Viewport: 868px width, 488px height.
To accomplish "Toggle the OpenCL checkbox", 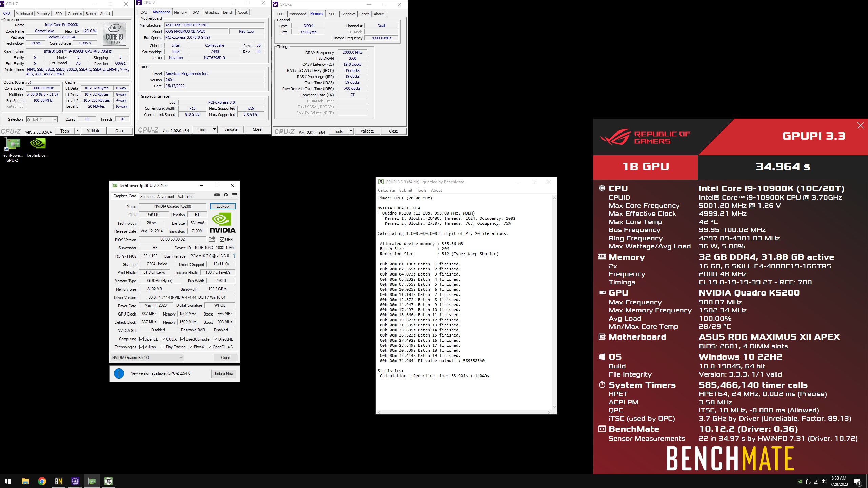I will click(142, 339).
